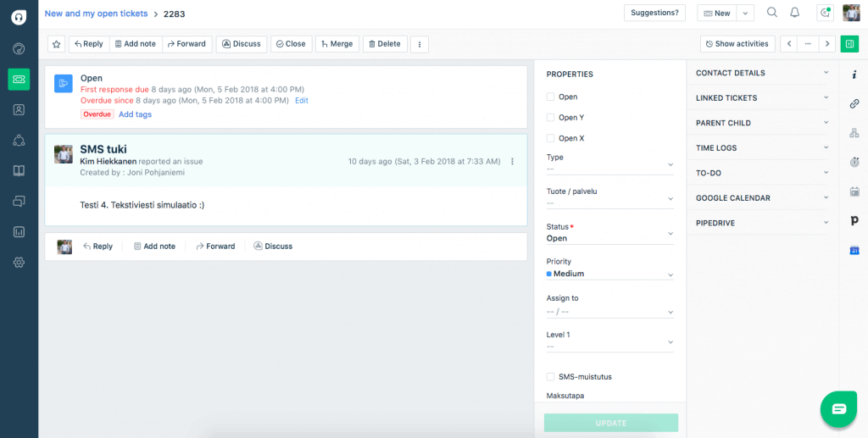Open the Type dropdown
The image size is (868, 438).
[610, 164]
